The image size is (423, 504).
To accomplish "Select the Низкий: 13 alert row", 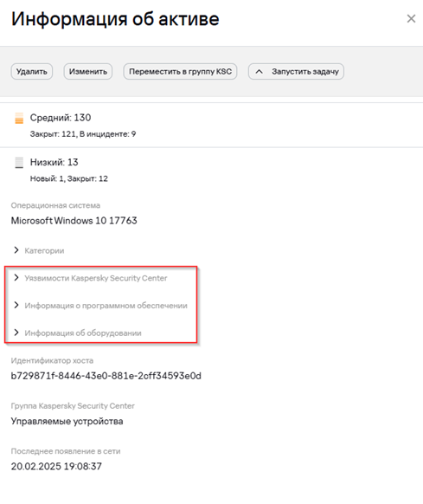I will pos(211,170).
